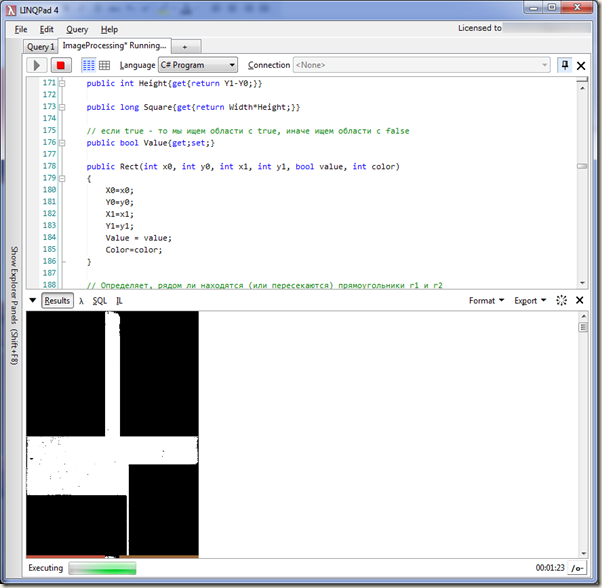
Task: Switch to data grids results view
Action: coord(104,65)
